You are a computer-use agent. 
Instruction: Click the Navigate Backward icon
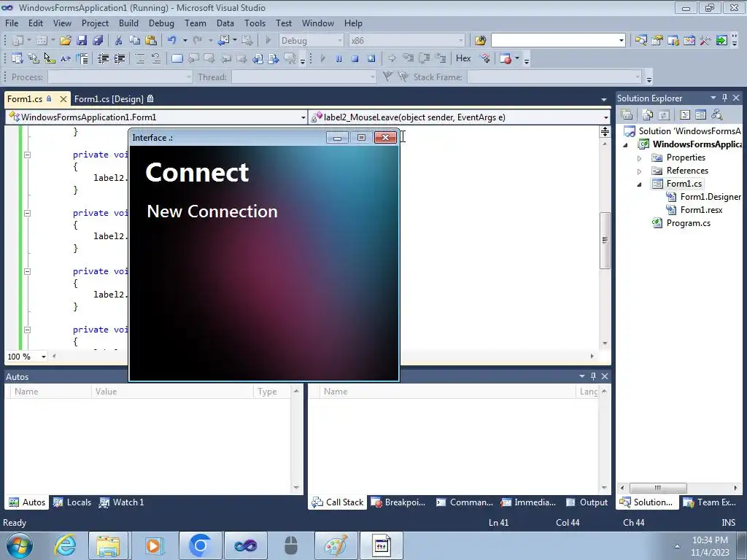click(x=223, y=41)
